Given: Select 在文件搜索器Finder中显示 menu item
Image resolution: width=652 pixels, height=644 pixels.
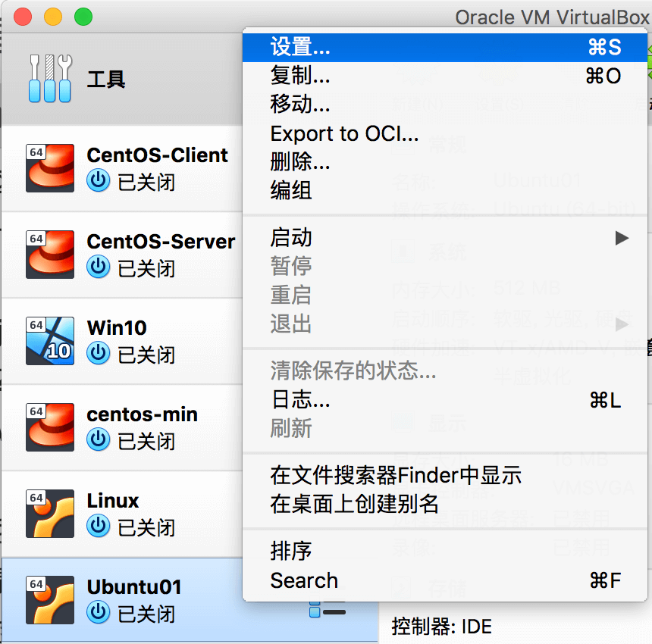Looking at the screenshot, I should [445, 476].
